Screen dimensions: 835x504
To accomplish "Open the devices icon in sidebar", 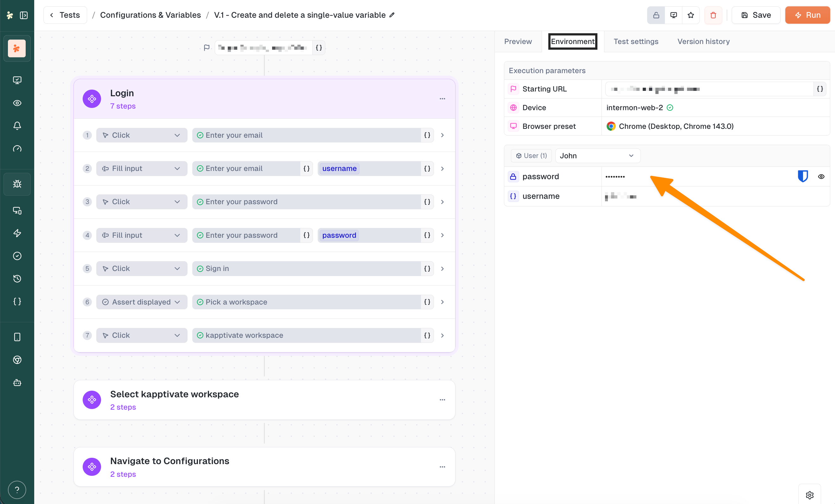I will click(x=17, y=210).
